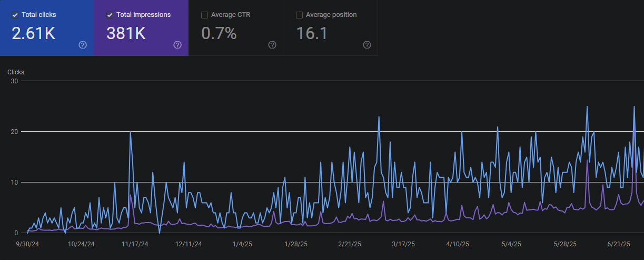Click the 6/21/25 date axis label
The width and height of the screenshot is (644, 260).
click(x=618, y=244)
